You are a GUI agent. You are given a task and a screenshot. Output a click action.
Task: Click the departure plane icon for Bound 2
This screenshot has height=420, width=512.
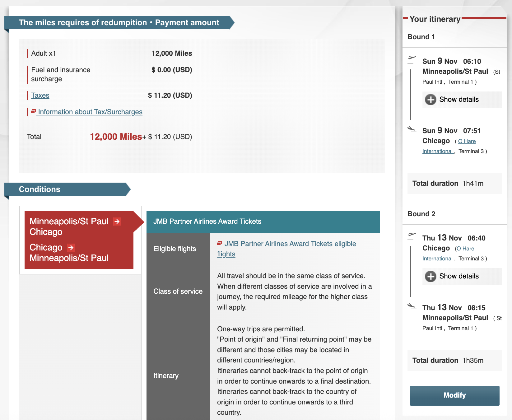[x=412, y=236]
